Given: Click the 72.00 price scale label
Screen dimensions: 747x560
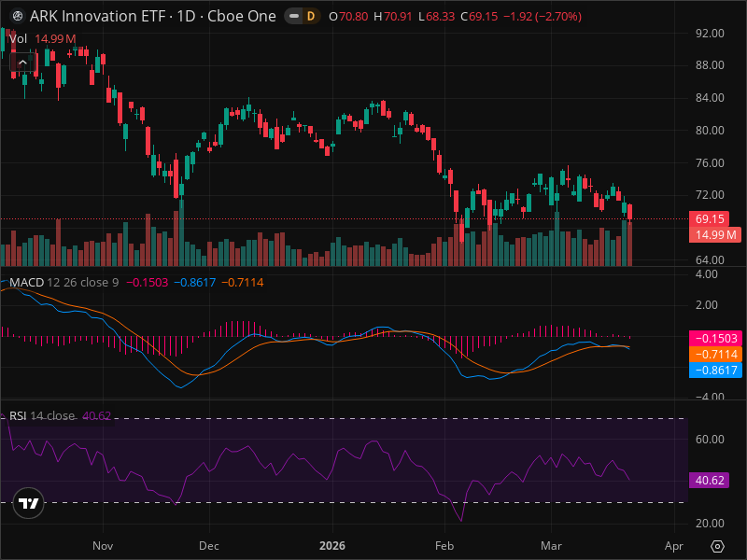Looking at the screenshot, I should [x=710, y=195].
